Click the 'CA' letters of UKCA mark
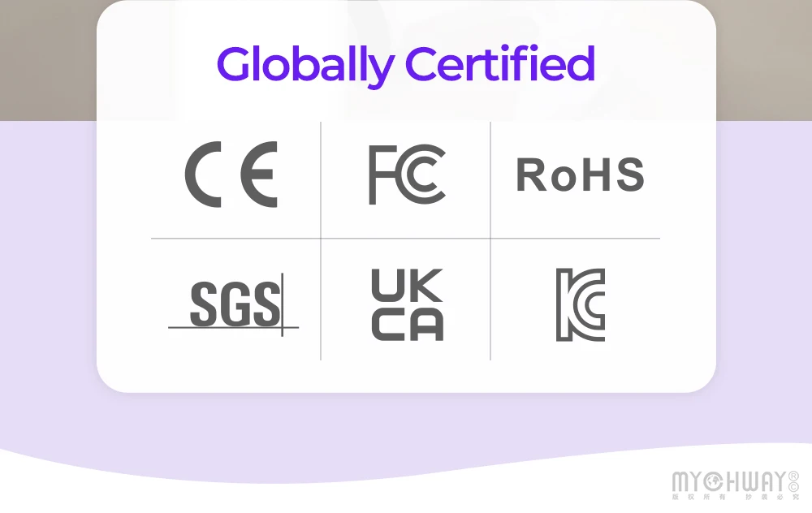The height and width of the screenshot is (513, 812). coord(407,324)
